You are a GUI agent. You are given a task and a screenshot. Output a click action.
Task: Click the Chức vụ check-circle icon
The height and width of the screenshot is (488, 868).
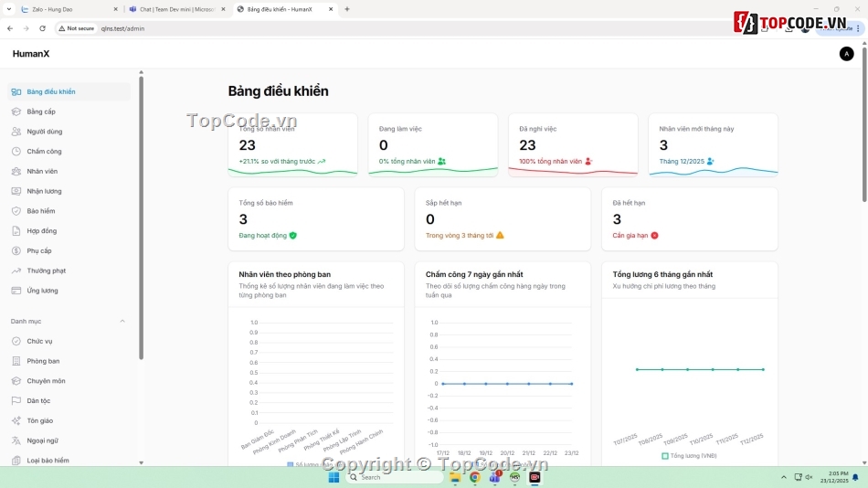(16, 341)
